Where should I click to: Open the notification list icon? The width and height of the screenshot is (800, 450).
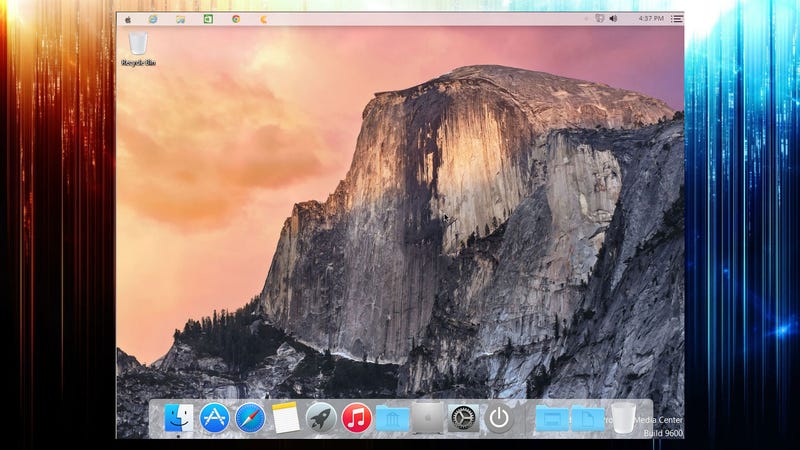(x=677, y=18)
